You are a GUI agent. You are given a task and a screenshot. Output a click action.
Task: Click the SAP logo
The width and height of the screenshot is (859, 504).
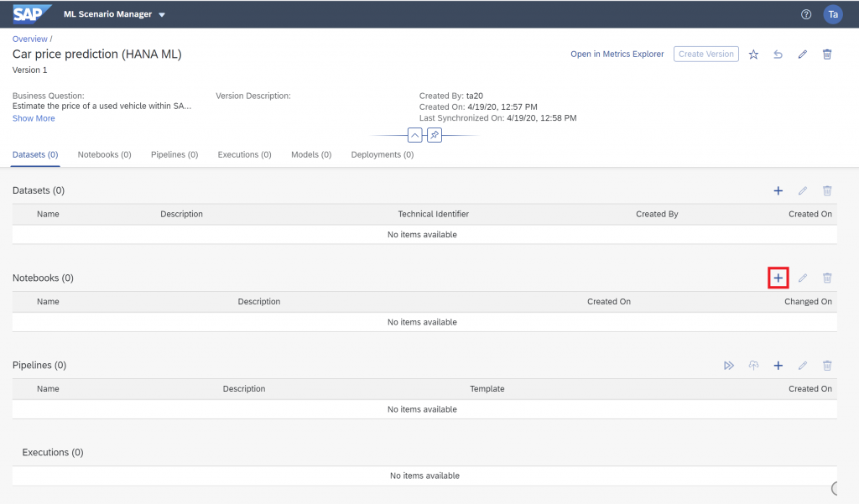coord(32,13)
